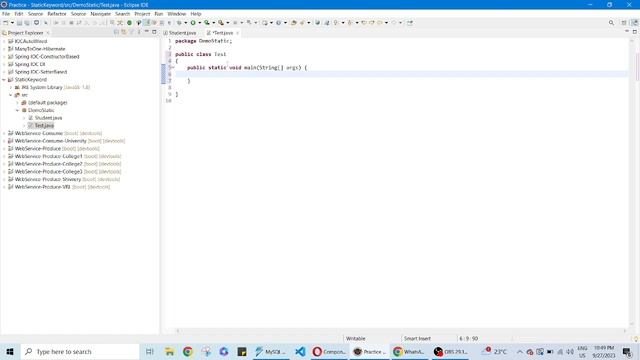The image size is (640, 360).
Task: Click the taskbar search box
Action: (x=80, y=351)
